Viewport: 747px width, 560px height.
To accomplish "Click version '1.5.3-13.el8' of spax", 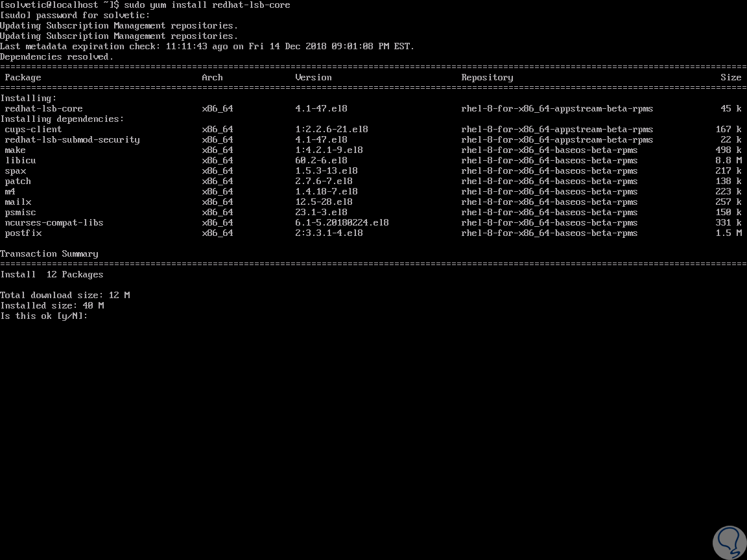I will (326, 171).
